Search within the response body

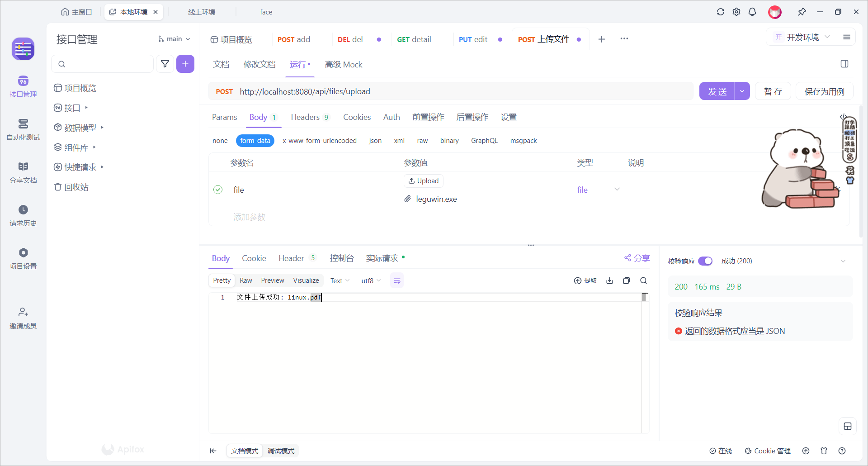pyautogui.click(x=643, y=281)
